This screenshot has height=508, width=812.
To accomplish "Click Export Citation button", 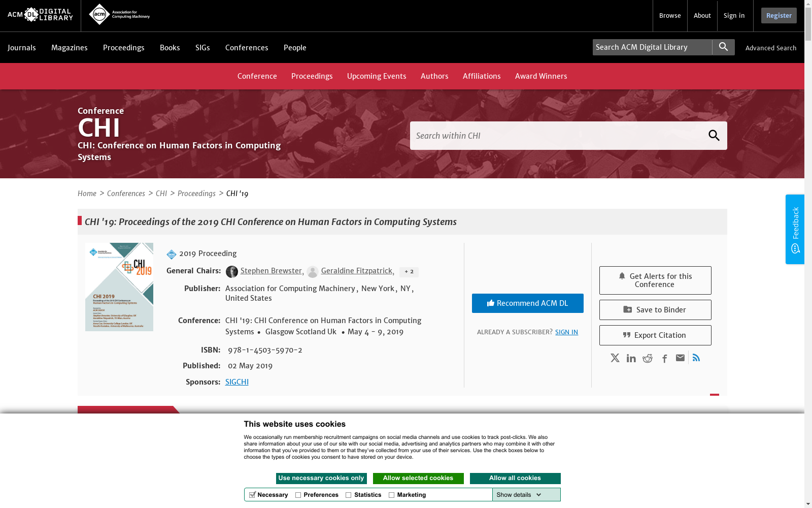I will tap(655, 335).
